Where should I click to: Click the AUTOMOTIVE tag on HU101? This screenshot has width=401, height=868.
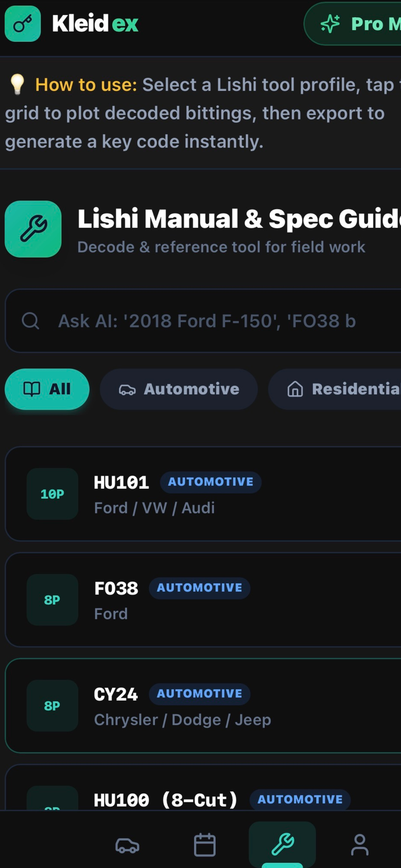click(211, 482)
